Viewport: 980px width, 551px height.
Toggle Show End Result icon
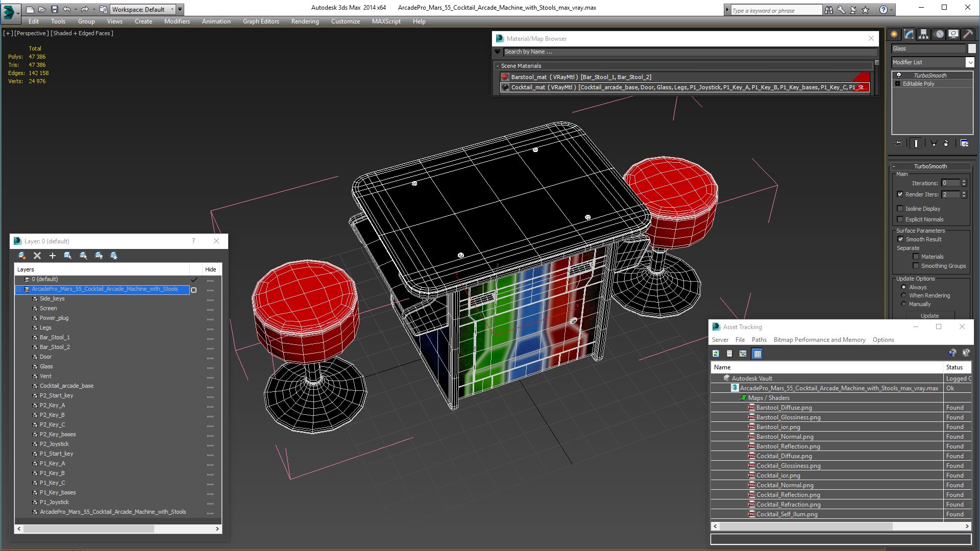click(916, 143)
